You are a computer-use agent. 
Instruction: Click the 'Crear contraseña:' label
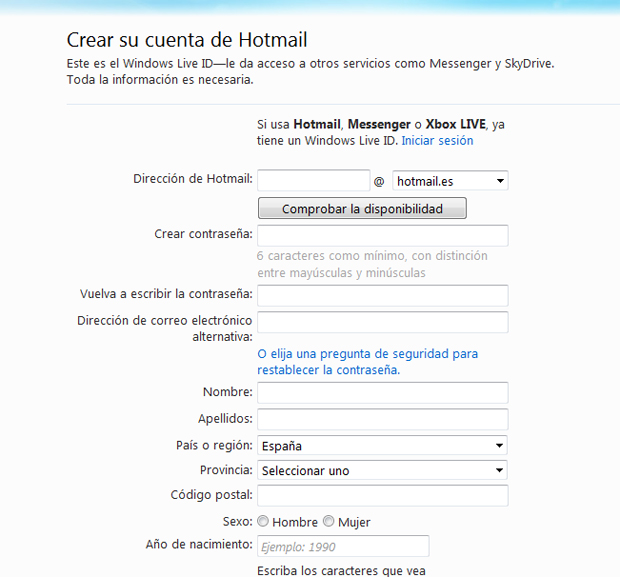pos(203,234)
